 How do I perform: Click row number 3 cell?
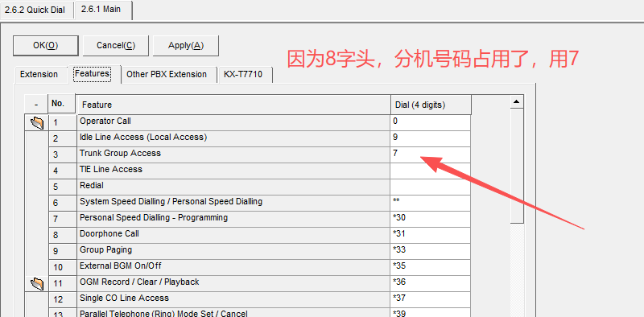63,154
